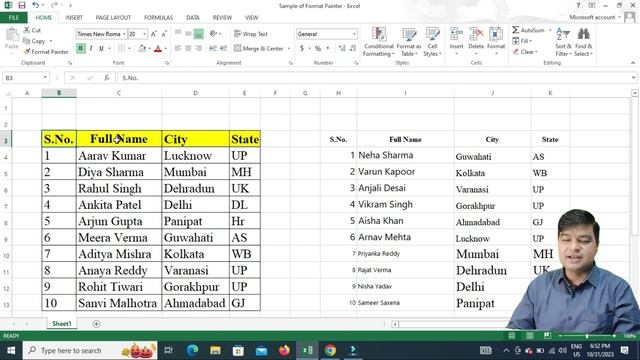
Task: Decrease font size with the A-down icon
Action: [164, 34]
